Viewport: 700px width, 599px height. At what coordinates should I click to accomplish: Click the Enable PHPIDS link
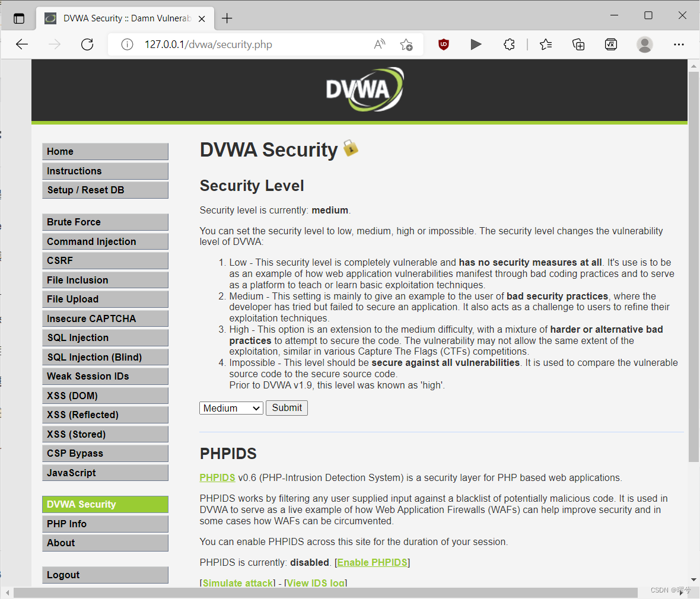(x=373, y=562)
